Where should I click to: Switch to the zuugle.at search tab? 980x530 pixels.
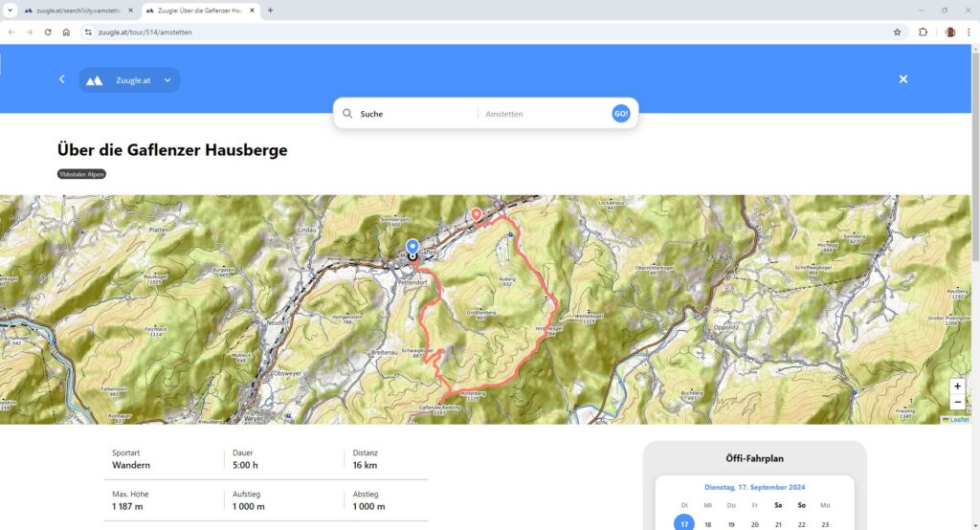[78, 11]
